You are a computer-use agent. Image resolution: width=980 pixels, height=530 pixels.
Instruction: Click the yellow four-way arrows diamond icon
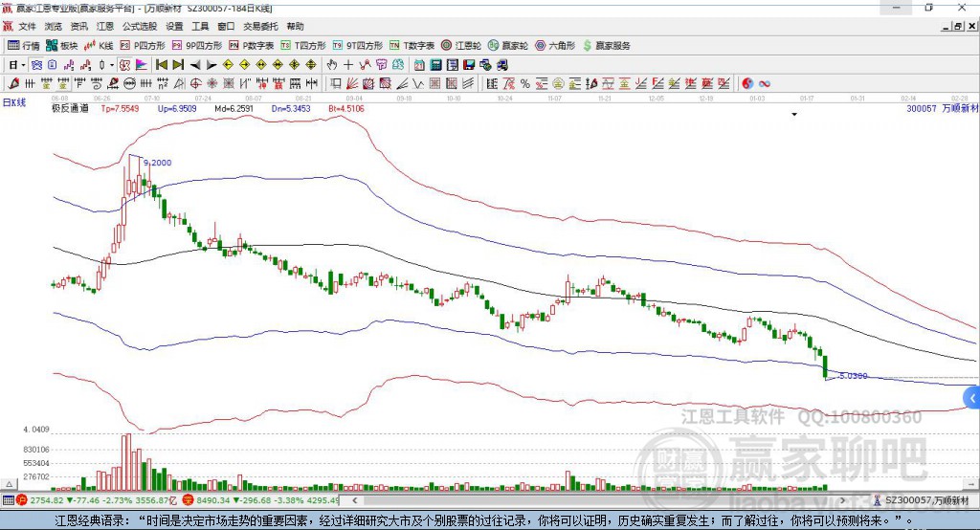pos(311,65)
